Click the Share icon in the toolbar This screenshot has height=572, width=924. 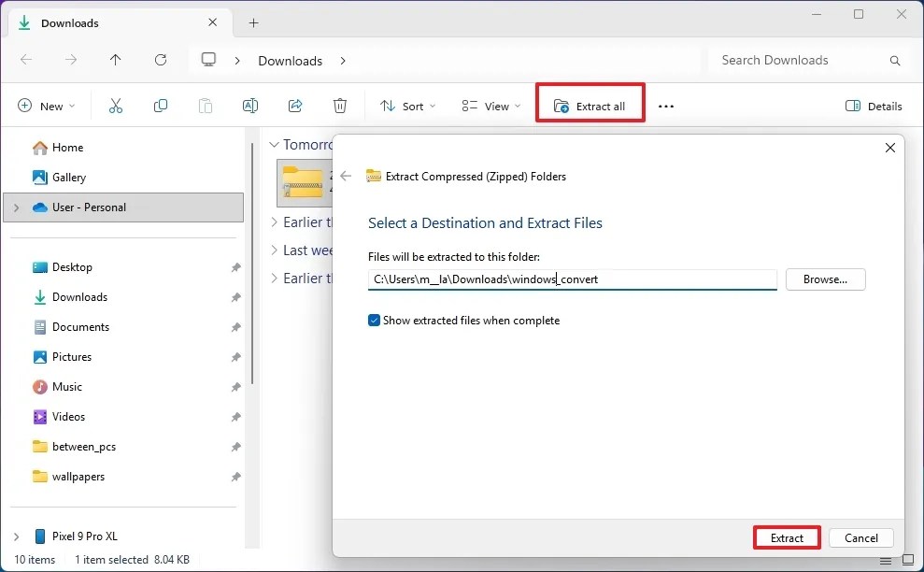[295, 106]
